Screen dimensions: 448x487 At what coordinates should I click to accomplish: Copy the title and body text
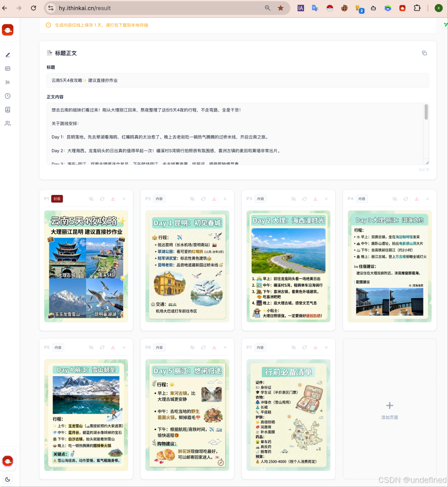tap(424, 53)
